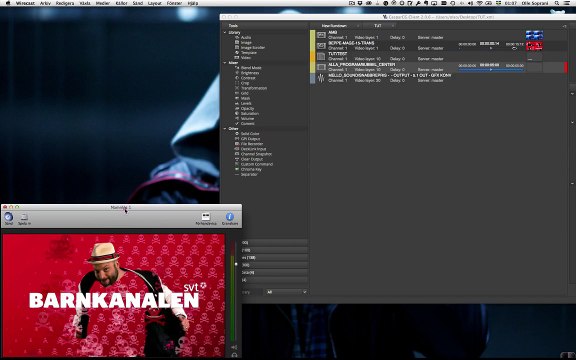
Task: Select the Custom Command tool
Action: (x=257, y=164)
